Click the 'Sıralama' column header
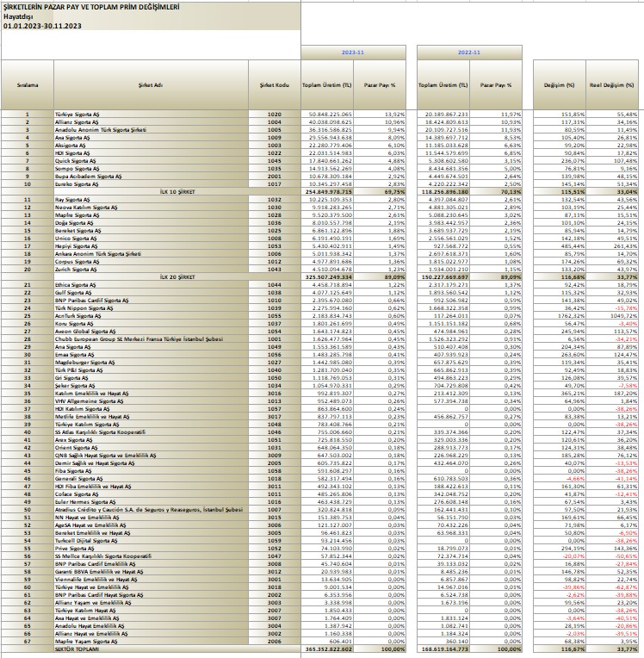644x658 pixels. coord(28,85)
